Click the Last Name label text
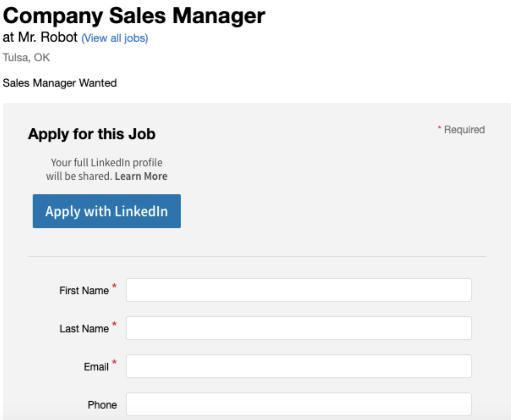This screenshot has height=420, width=511. (x=84, y=329)
